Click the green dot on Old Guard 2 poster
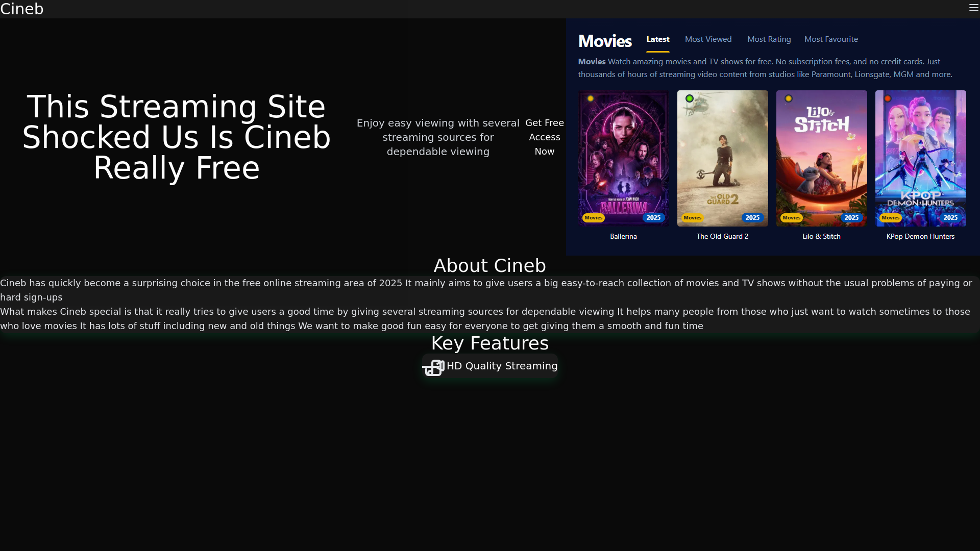 coord(690,98)
